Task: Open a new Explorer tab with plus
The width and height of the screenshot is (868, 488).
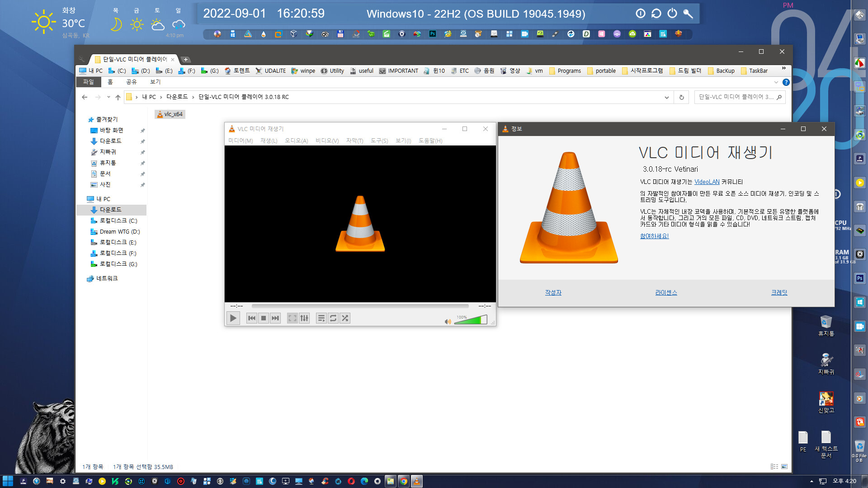Action: (186, 60)
